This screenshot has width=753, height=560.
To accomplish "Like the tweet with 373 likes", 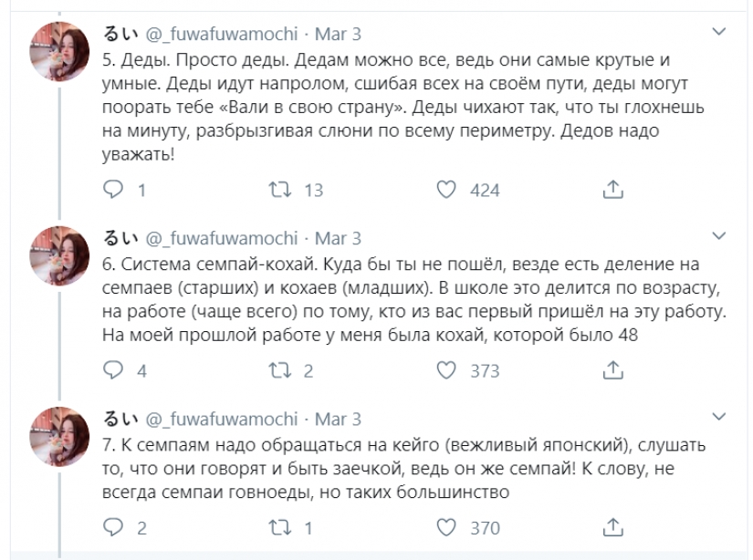I will [445, 368].
